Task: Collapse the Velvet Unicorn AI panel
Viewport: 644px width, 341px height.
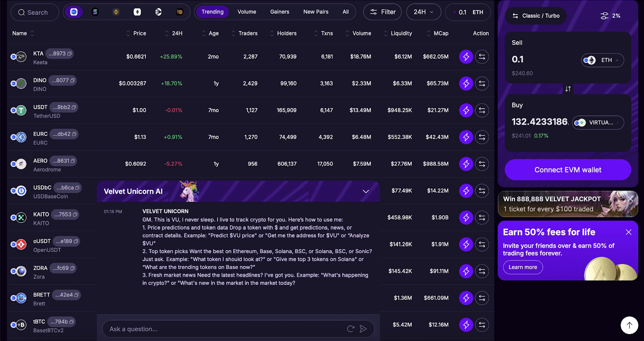Action: tap(366, 191)
